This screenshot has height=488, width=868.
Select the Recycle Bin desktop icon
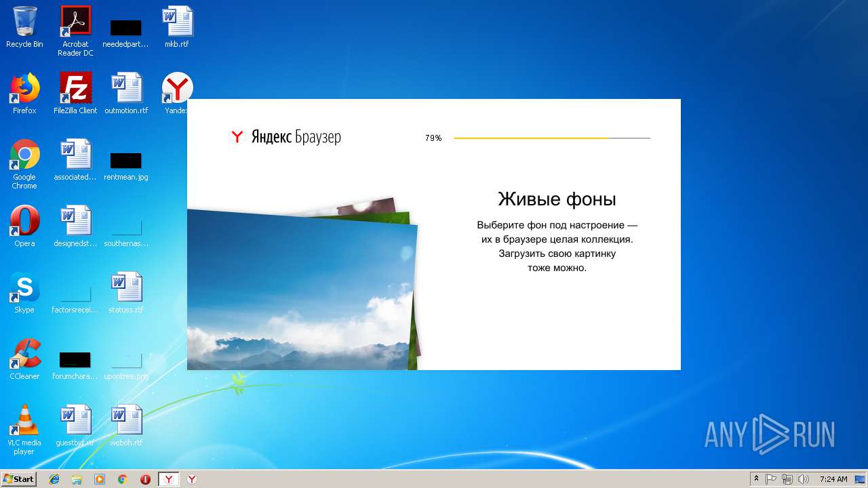tap(24, 27)
